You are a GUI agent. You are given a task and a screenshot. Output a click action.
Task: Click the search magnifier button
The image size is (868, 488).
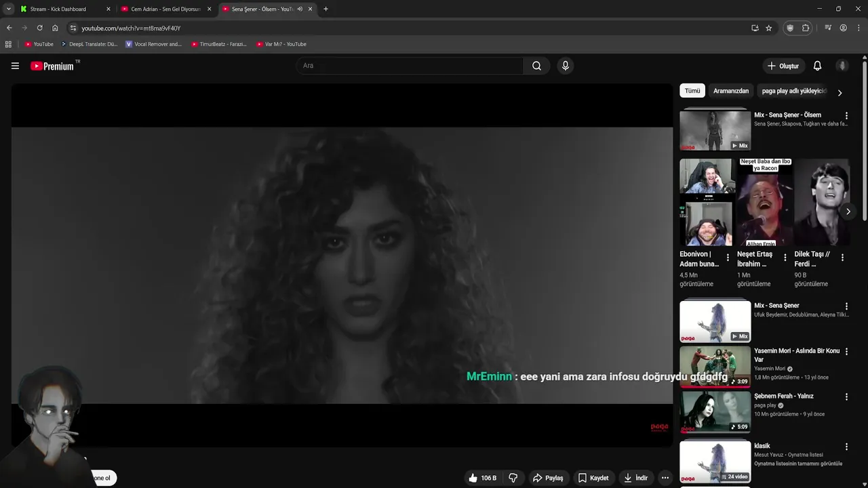pyautogui.click(x=536, y=66)
